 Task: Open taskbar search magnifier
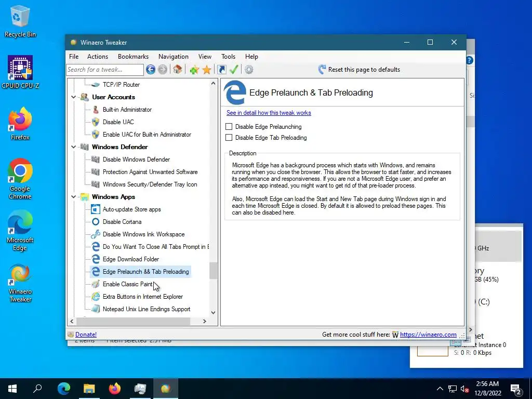tap(37, 389)
